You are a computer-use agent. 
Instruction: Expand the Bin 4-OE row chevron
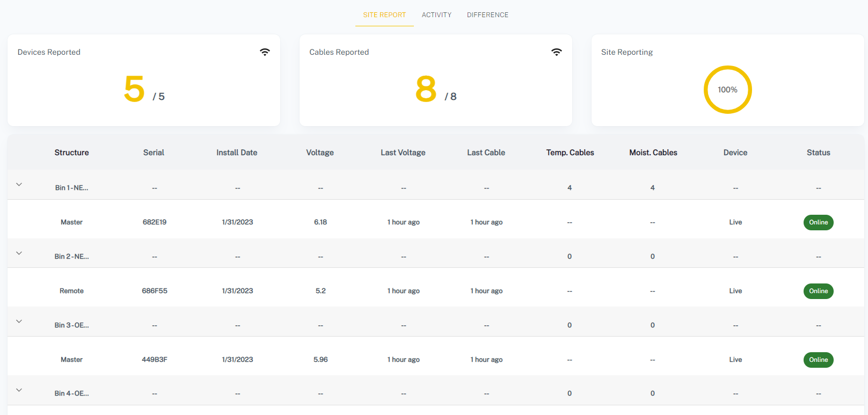pyautogui.click(x=19, y=390)
